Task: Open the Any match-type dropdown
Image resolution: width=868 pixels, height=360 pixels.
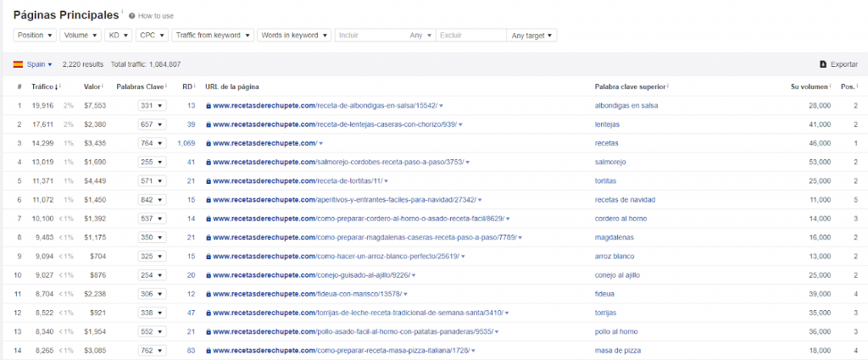Action: [x=420, y=36]
